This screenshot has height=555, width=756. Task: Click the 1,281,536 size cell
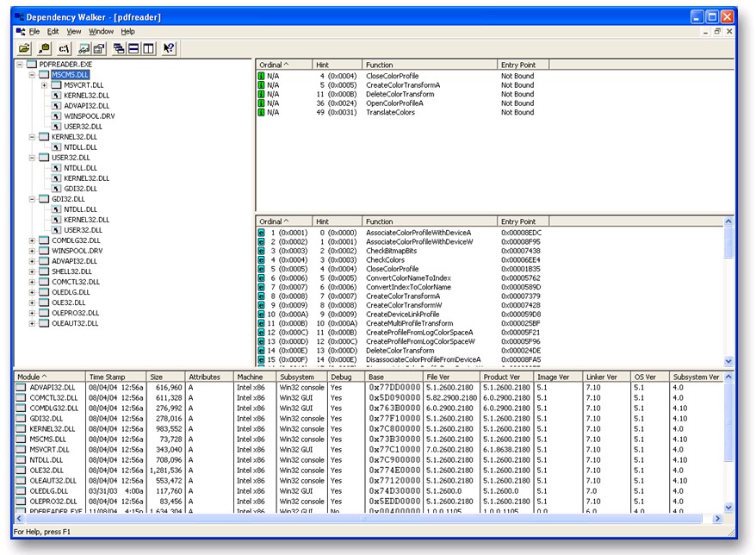coord(166,471)
